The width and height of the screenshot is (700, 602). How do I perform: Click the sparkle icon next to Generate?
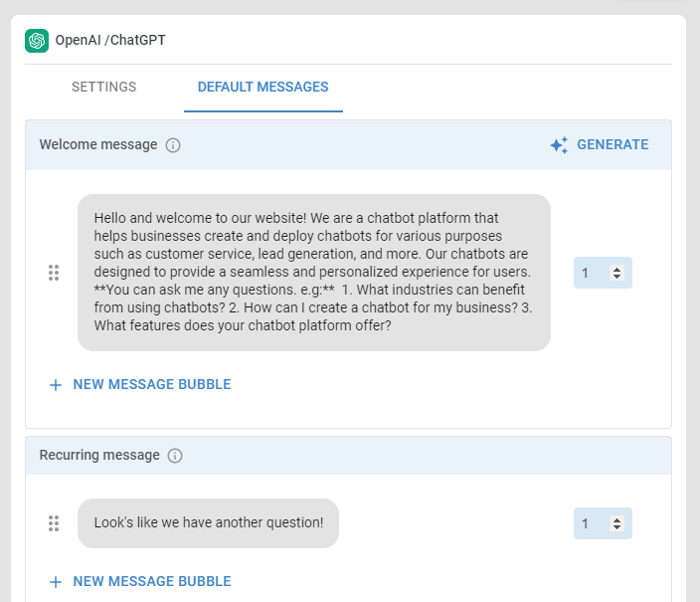(559, 145)
